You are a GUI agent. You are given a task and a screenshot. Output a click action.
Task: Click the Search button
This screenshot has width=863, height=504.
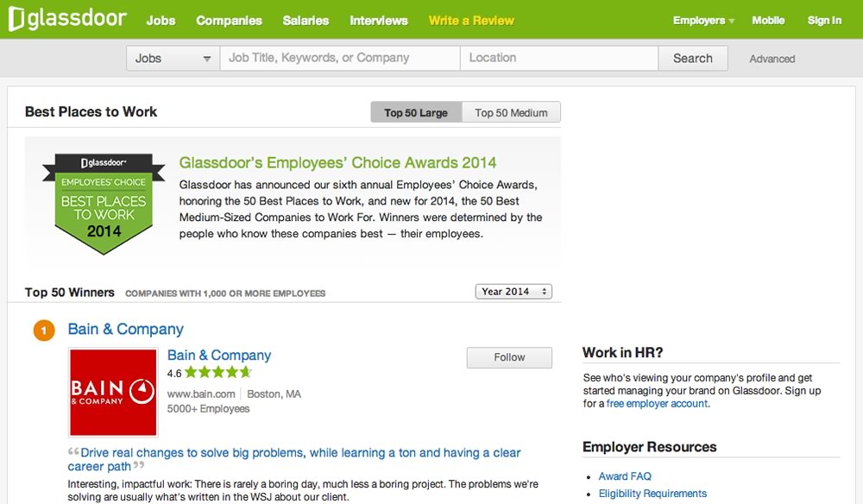693,59
